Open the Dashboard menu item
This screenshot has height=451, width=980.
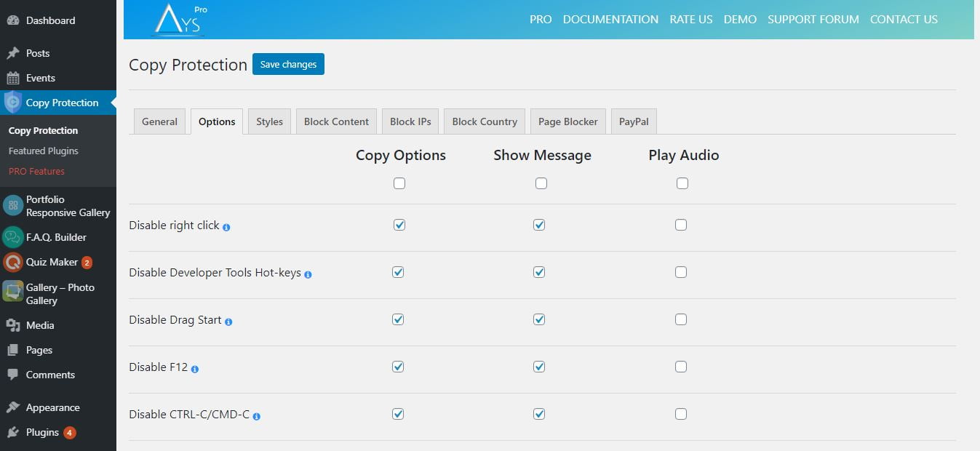tap(58, 20)
